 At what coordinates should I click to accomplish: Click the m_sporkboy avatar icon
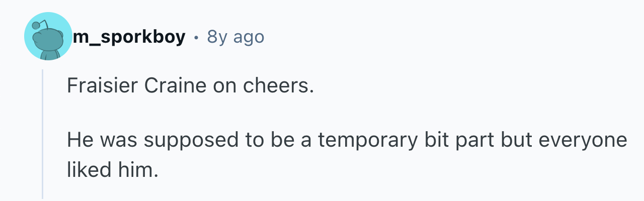click(48, 37)
